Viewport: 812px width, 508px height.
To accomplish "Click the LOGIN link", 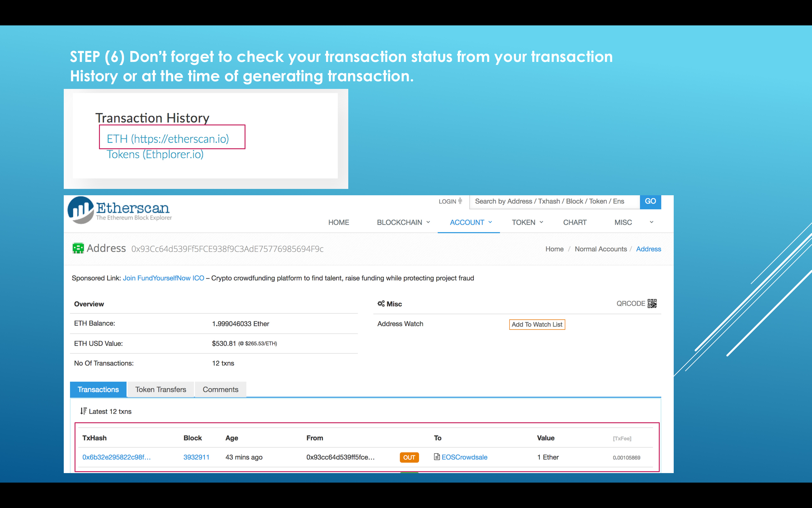I will pos(447,201).
